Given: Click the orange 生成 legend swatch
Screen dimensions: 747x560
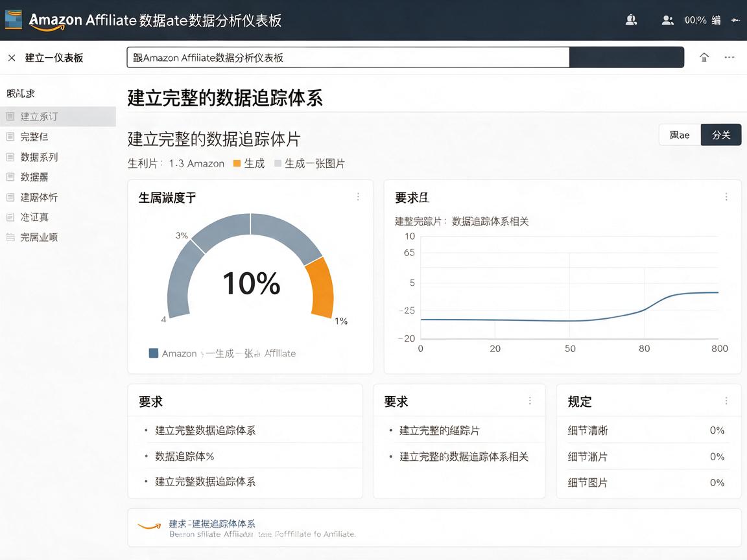Looking at the screenshot, I should click(237, 163).
